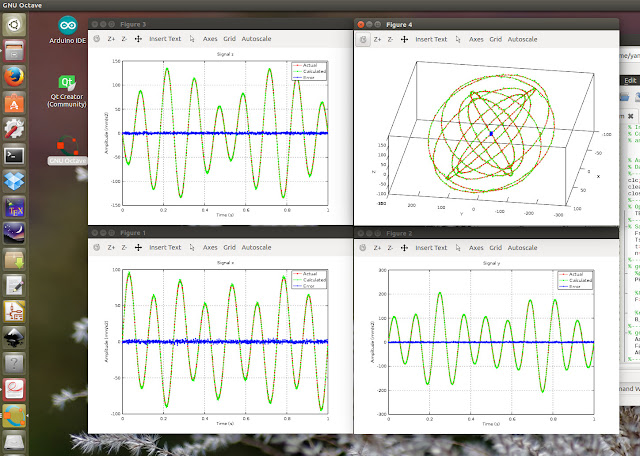Toggle Grid in Figure 2 toolbar
Viewport: 640px width, 456px height.
click(496, 248)
